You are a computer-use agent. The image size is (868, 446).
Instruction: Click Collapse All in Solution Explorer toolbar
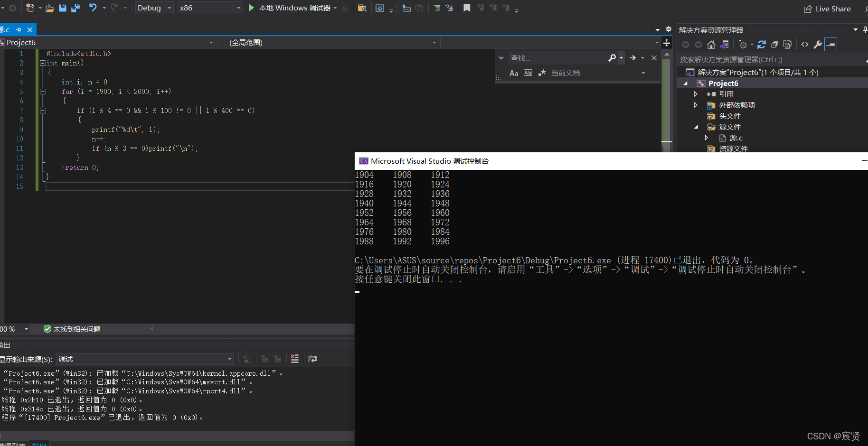tap(774, 45)
